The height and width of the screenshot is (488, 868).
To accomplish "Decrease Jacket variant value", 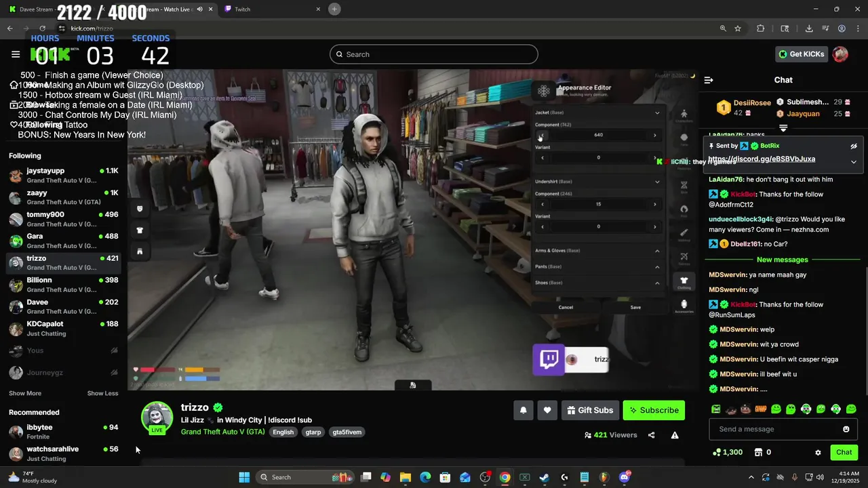I will (x=542, y=158).
